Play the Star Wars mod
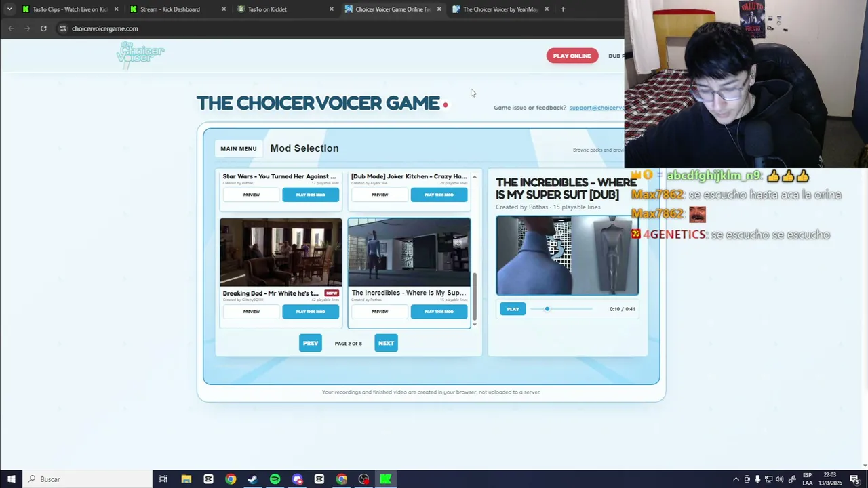 (311, 195)
